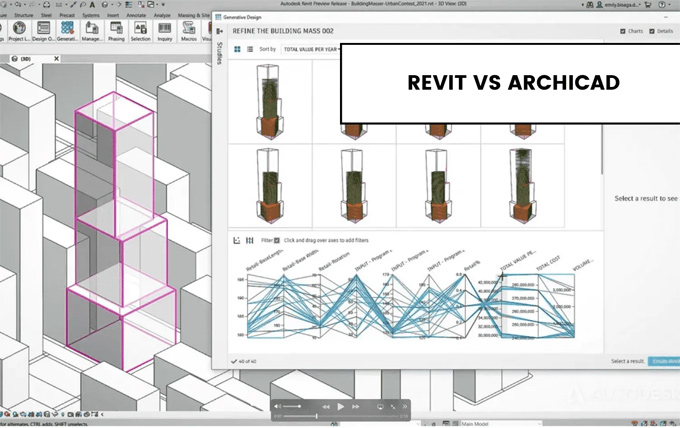Click the TOTAL COST axis label
This screenshot has width=680, height=428.
[548, 264]
